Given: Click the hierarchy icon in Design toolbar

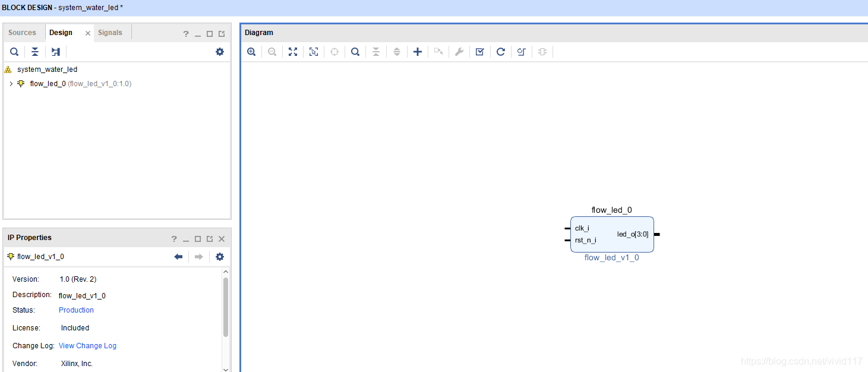Looking at the screenshot, I should coord(56,52).
